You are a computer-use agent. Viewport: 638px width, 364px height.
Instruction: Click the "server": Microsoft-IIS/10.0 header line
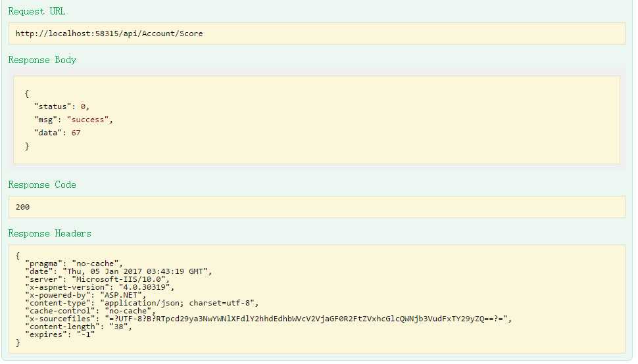[x=97, y=279]
